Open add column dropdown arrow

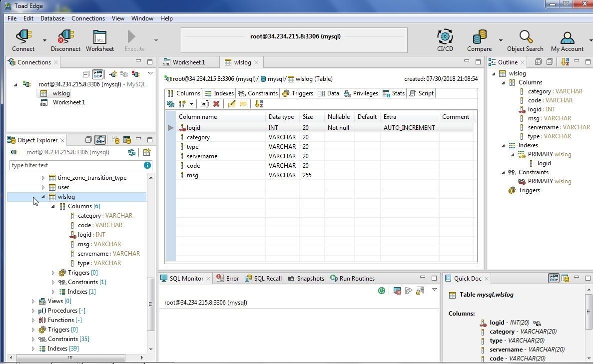191,104
